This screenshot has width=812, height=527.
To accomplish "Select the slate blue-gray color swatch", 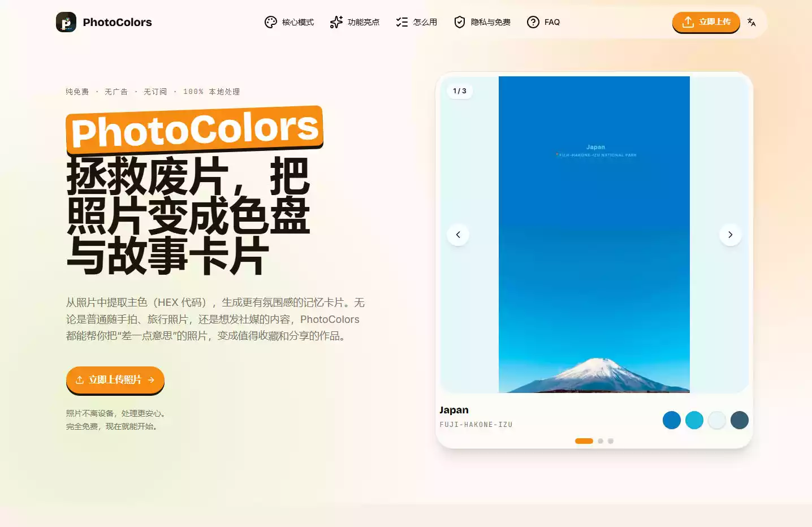I will click(x=740, y=420).
